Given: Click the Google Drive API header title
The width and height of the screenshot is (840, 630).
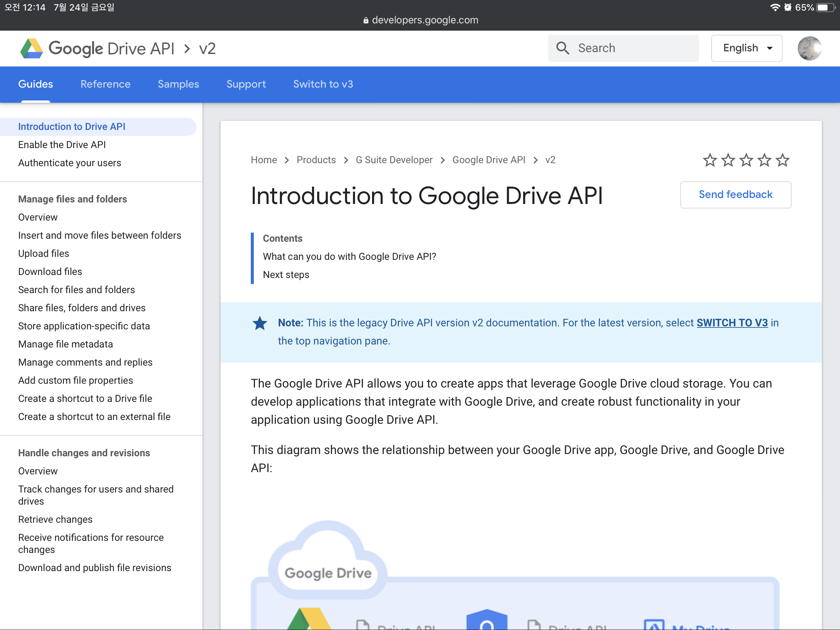Looking at the screenshot, I should coord(111,49).
